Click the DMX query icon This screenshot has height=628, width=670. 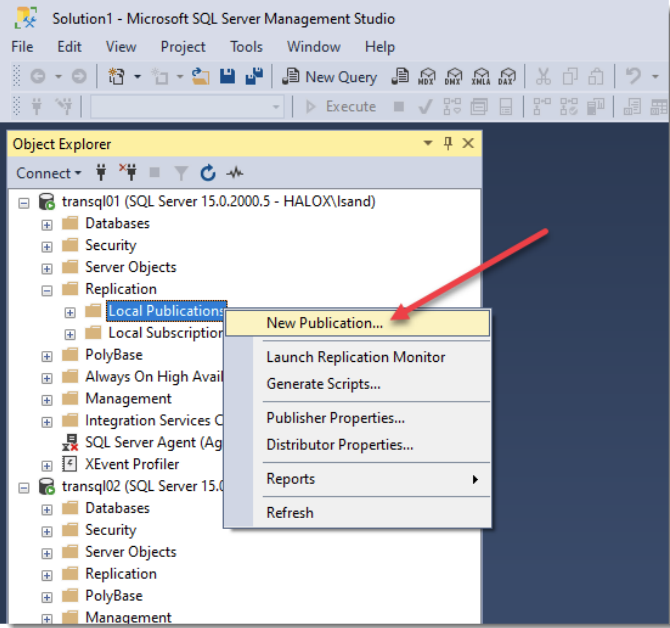[x=453, y=77]
